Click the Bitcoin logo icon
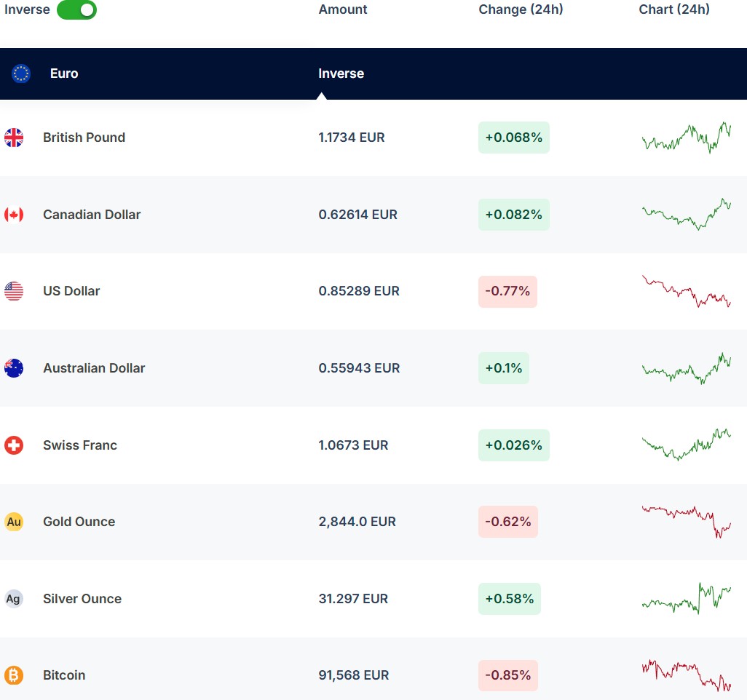 [14, 675]
